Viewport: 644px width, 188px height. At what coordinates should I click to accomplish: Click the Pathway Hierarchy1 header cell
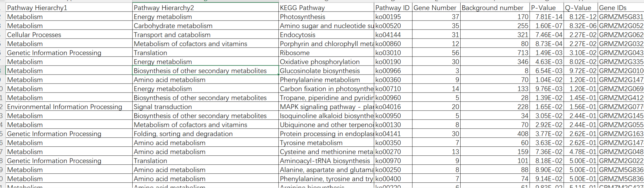(69, 8)
